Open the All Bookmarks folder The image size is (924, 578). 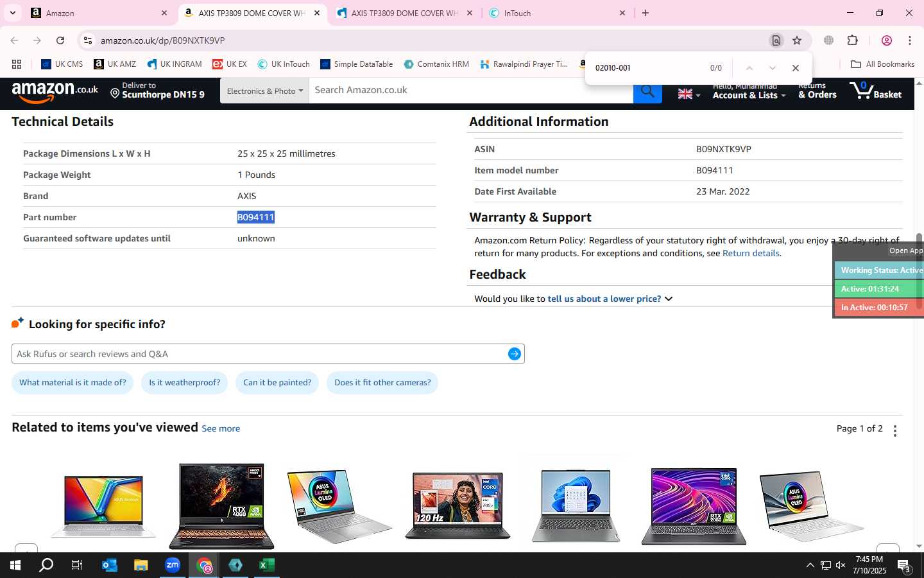pyautogui.click(x=882, y=64)
